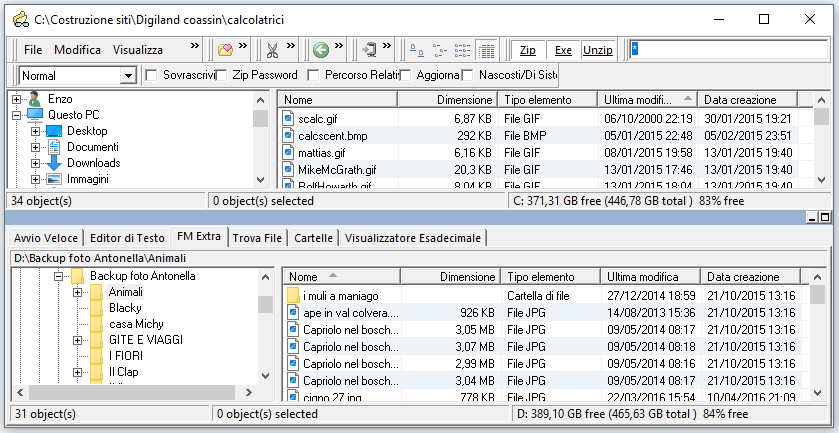Expand the Downloads tree node
The width and height of the screenshot is (839, 433).
coord(36,163)
